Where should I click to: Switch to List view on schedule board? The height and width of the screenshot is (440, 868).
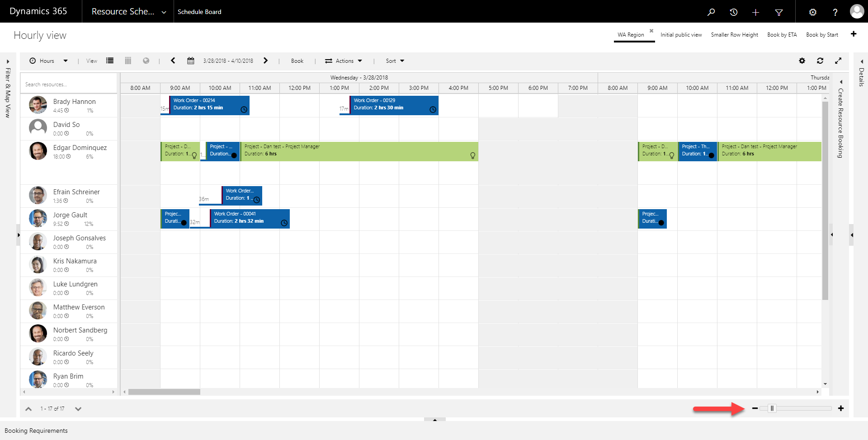[110, 61]
